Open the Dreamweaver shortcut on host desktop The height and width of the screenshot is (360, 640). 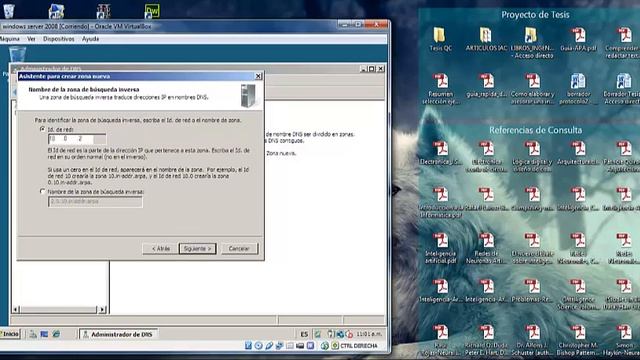click(152, 11)
